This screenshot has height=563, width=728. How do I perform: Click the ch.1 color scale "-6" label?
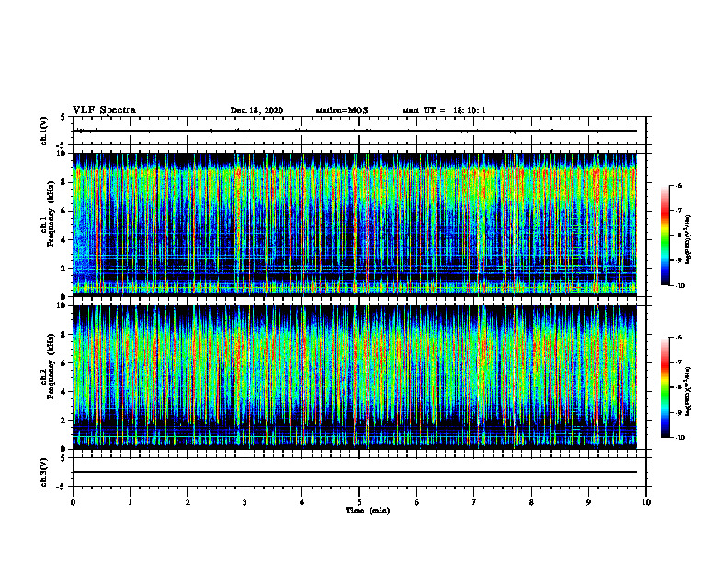click(x=678, y=186)
